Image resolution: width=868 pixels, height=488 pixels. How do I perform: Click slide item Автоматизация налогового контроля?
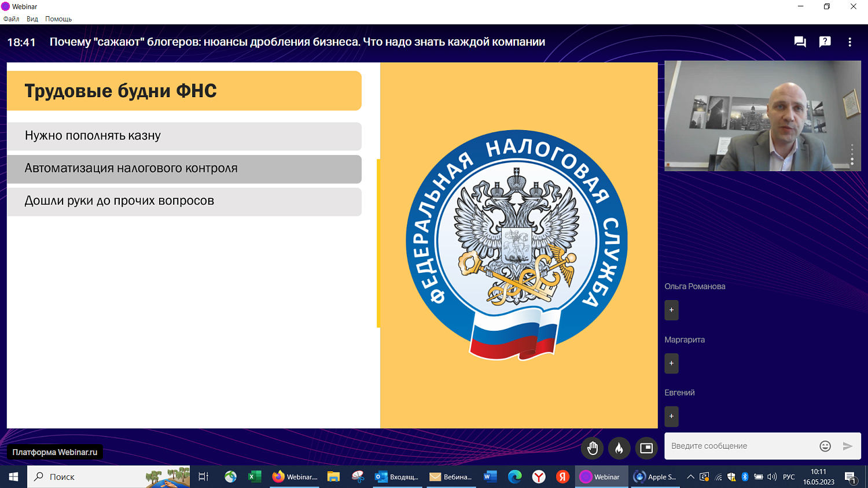184,169
